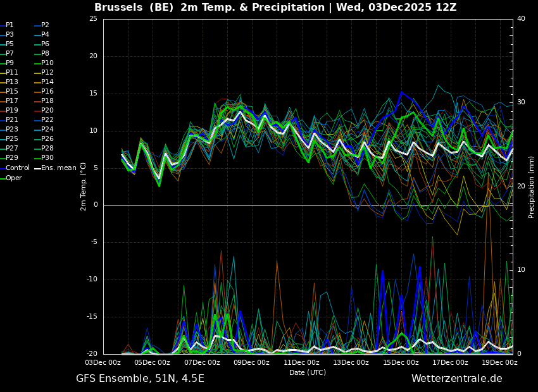This screenshot has height=392, width=538.
Task: Highlight legend item P14
Action: click(x=44, y=82)
